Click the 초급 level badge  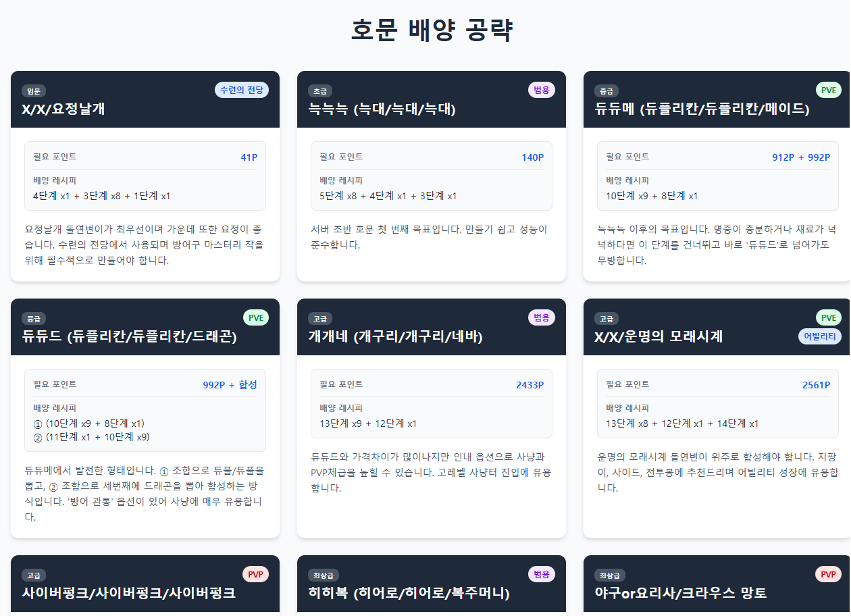(320, 91)
